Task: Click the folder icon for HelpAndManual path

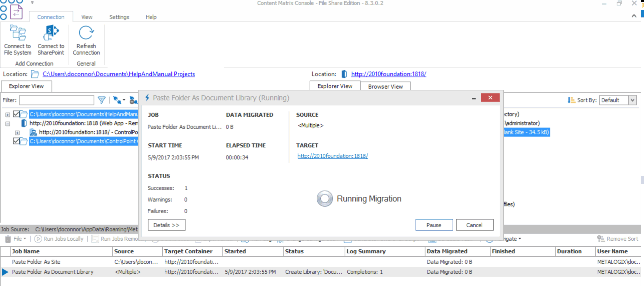Action: pos(23,114)
